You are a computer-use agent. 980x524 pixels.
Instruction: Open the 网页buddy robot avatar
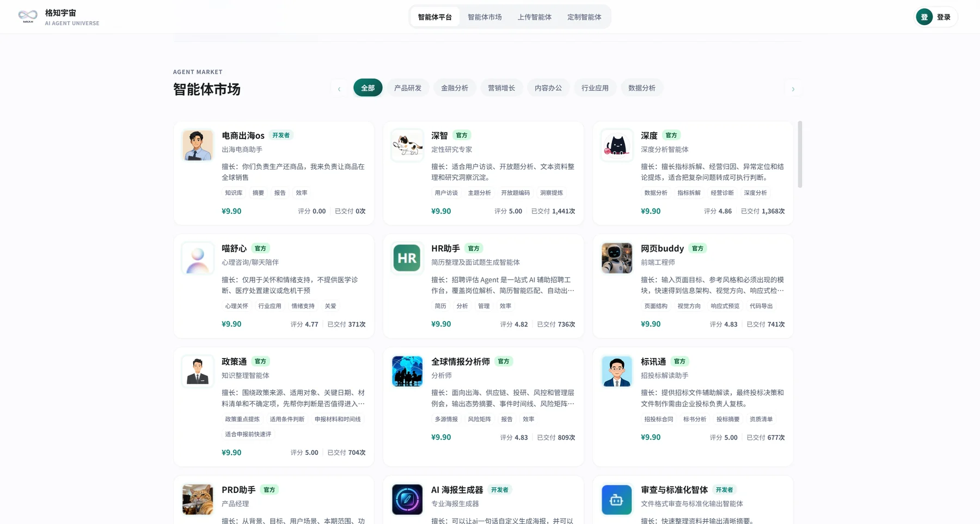617,258
